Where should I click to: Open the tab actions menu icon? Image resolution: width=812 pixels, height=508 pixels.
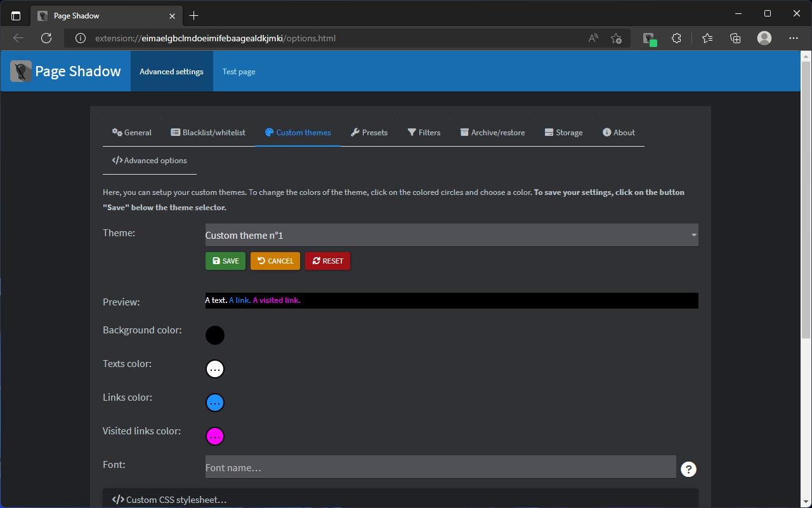[16, 15]
